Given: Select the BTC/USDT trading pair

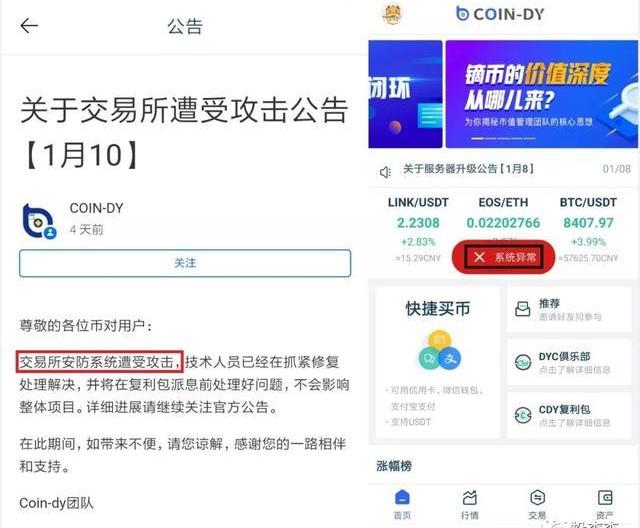Looking at the screenshot, I should (x=588, y=229).
